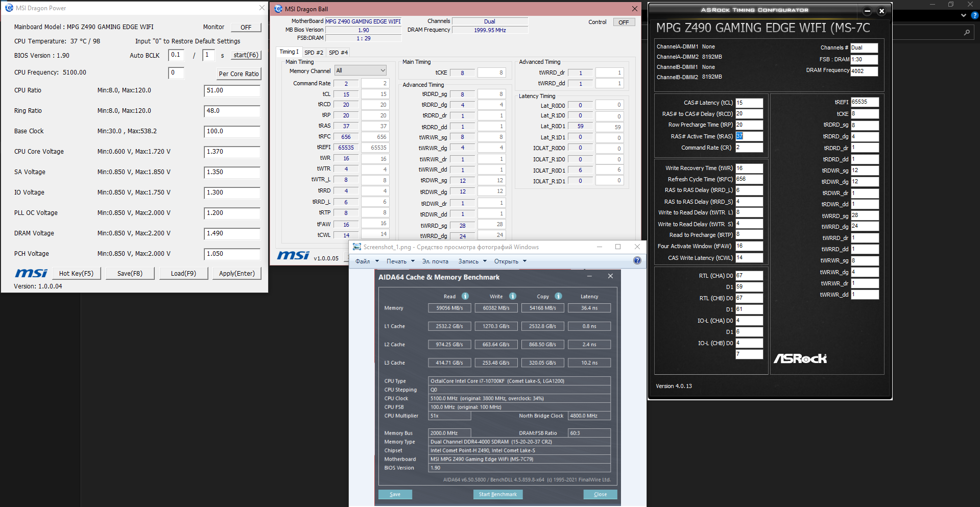This screenshot has width=980, height=507.
Task: Switch to the Timing I tab
Action: [x=289, y=52]
